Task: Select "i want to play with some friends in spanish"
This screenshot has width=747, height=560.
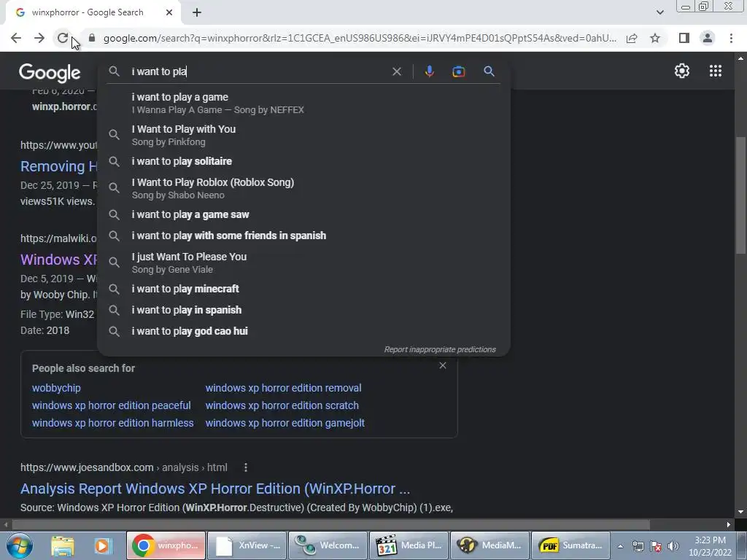Action: point(303,236)
